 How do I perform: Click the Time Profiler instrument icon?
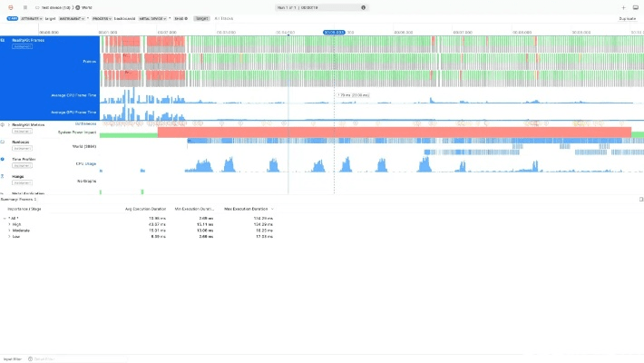[x=4, y=158]
